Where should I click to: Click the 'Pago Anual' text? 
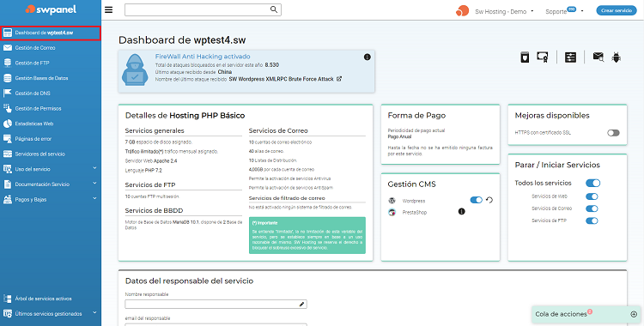[399, 136]
